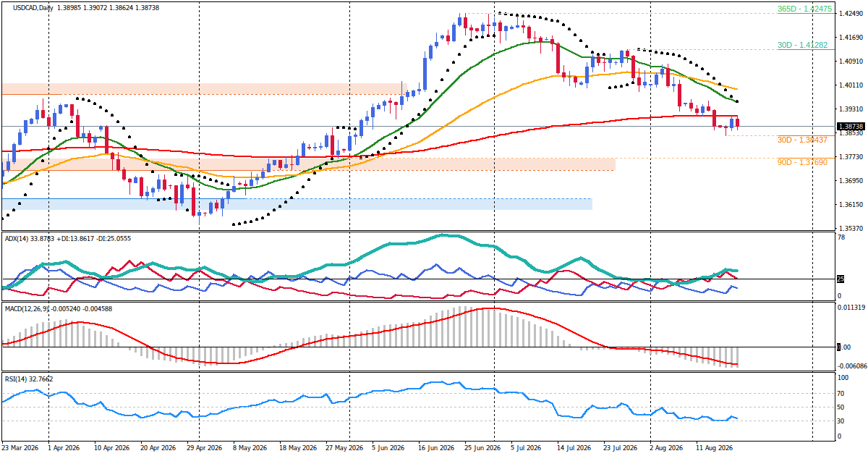
Task: Click the RSI(14) 32.7662 indicator label
Action: coord(28,378)
